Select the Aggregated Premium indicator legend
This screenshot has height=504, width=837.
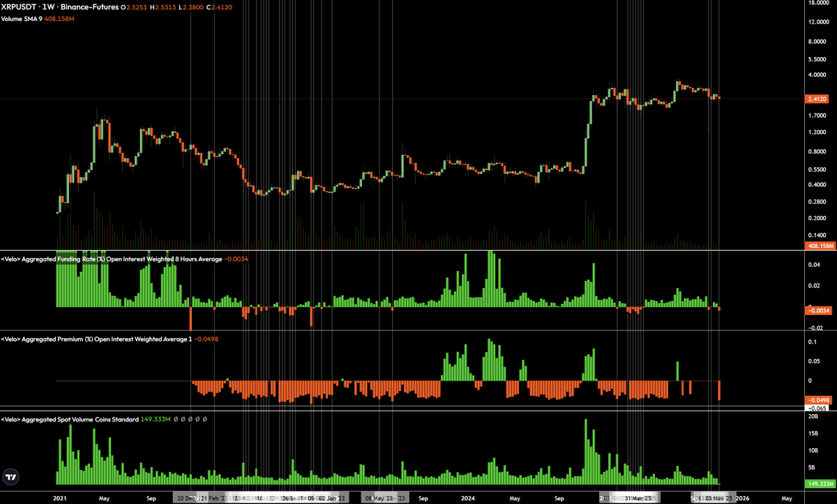[x=96, y=339]
